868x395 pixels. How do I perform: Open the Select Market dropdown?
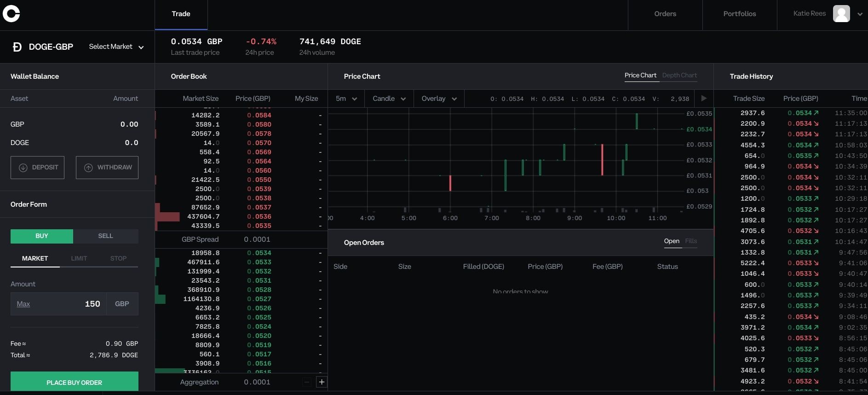pos(116,47)
